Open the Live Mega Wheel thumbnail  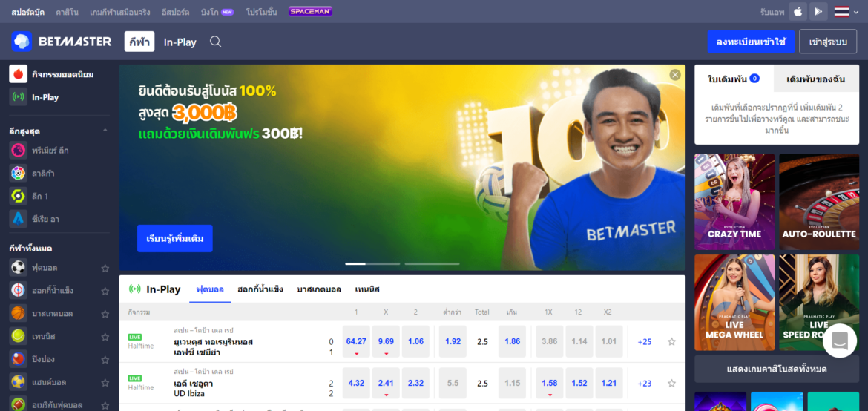[x=734, y=303]
